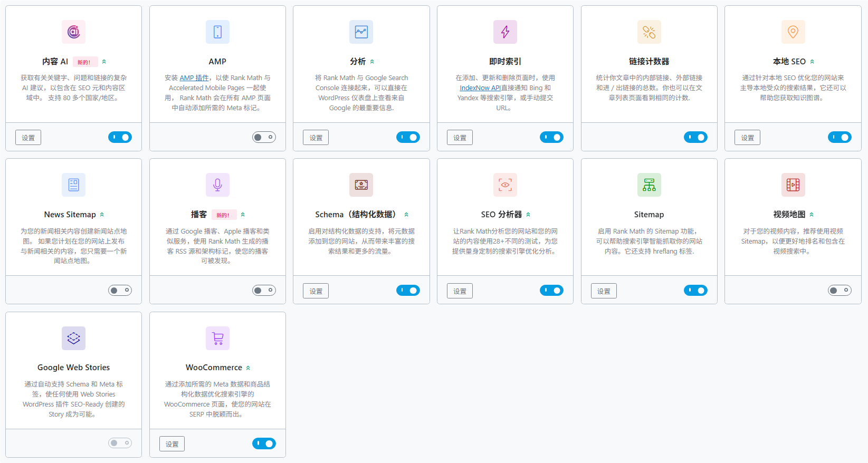The image size is (868, 463).
Task: Click the WooCommerce card title
Action: coord(214,368)
